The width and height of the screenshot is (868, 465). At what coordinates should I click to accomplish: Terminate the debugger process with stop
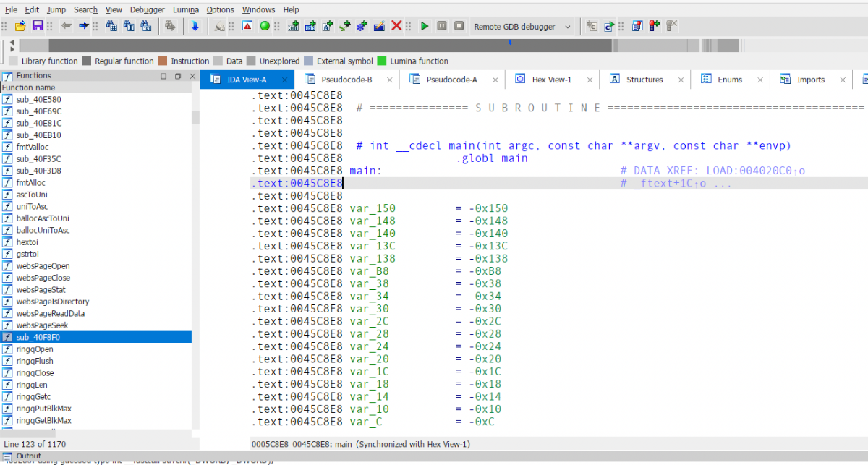[459, 26]
